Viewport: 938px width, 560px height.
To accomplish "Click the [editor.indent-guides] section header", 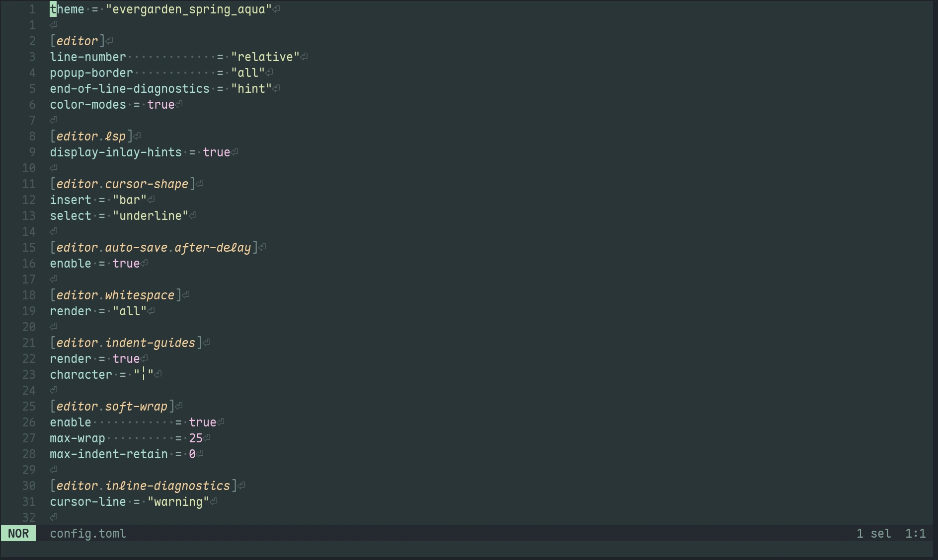I will [126, 343].
